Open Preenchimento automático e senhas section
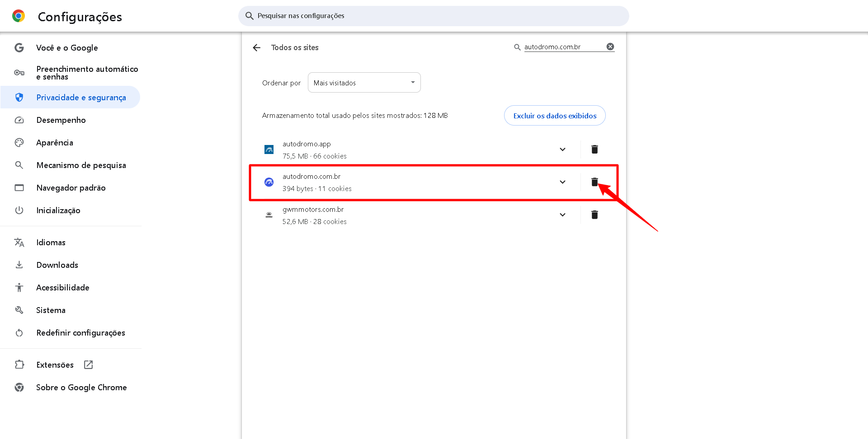Screen dimensions: 868x439 (87, 73)
